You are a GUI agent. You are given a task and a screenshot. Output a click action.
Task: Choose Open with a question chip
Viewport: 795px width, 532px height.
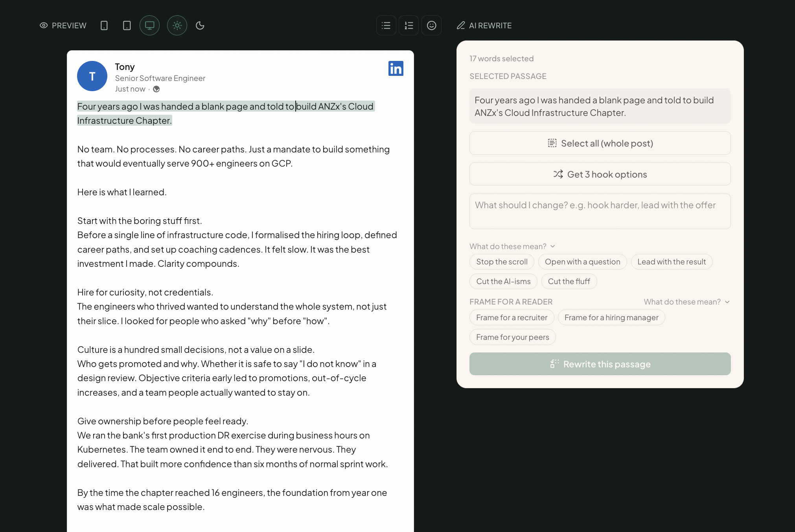click(582, 262)
